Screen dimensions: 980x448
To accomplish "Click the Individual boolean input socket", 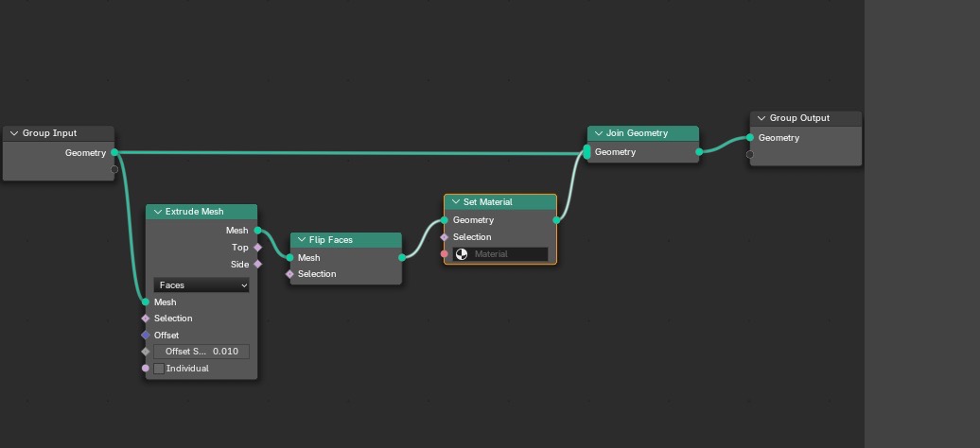I will pyautogui.click(x=146, y=369).
